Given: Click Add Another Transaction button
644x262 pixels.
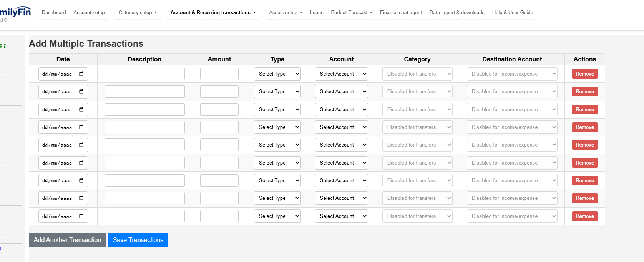Looking at the screenshot, I should click(67, 240).
